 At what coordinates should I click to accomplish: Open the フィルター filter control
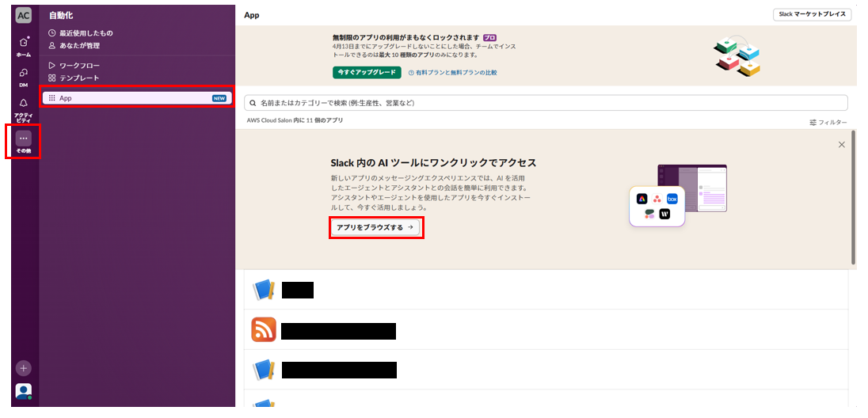828,123
